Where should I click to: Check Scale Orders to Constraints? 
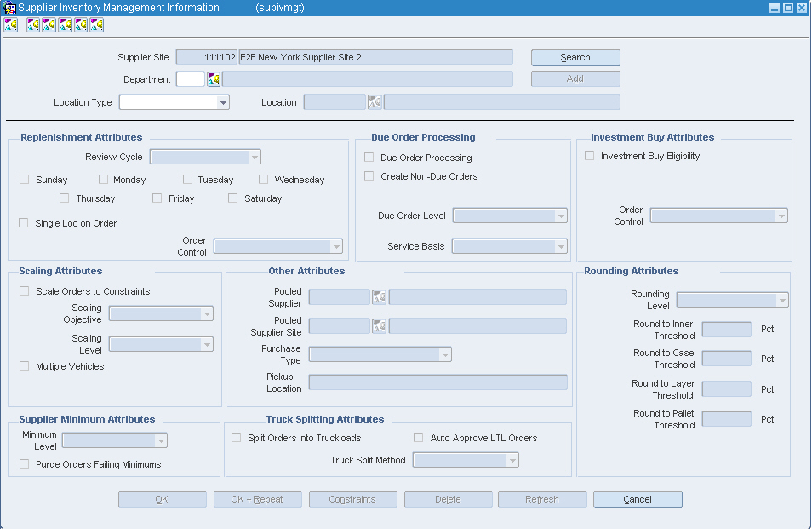(25, 290)
